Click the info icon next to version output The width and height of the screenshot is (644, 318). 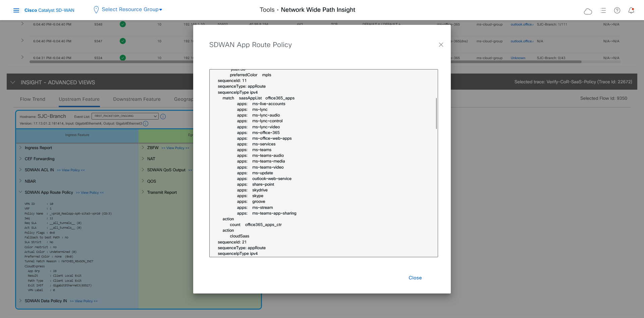[146, 124]
